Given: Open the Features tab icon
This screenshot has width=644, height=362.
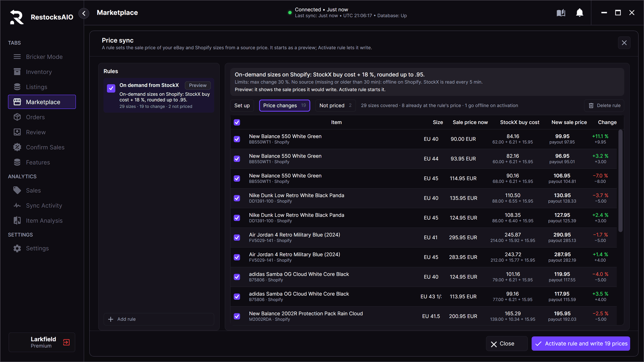Looking at the screenshot, I should pos(17,162).
